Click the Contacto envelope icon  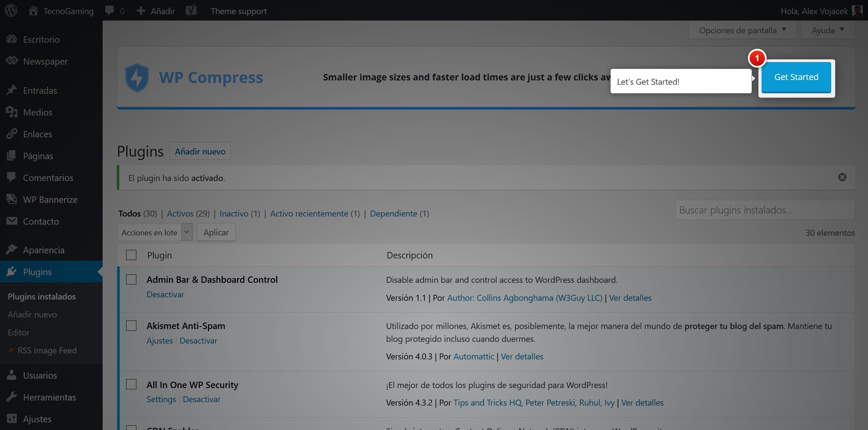pos(12,221)
